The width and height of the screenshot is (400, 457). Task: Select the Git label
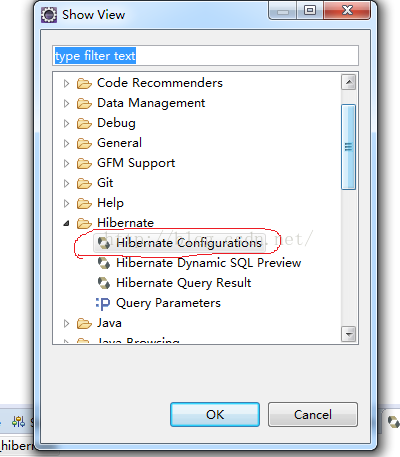105,183
